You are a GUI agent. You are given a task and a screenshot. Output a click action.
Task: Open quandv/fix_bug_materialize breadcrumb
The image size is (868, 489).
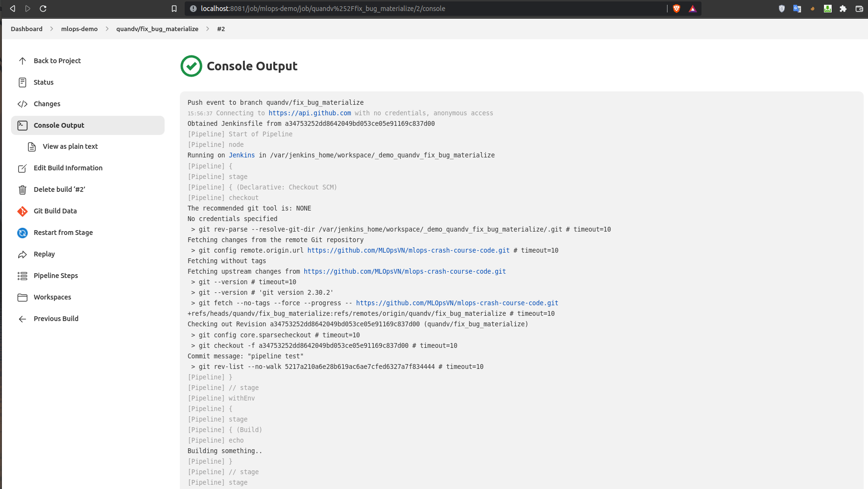(157, 29)
